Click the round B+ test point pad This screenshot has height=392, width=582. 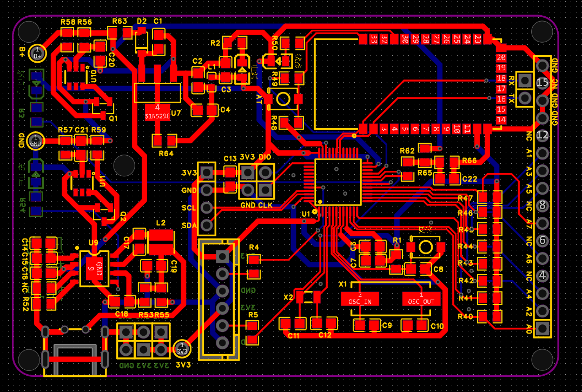(x=37, y=54)
